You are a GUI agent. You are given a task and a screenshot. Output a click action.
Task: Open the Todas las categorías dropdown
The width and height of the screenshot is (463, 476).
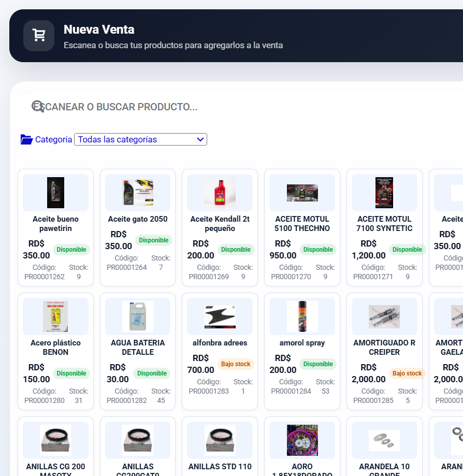pyautogui.click(x=140, y=139)
